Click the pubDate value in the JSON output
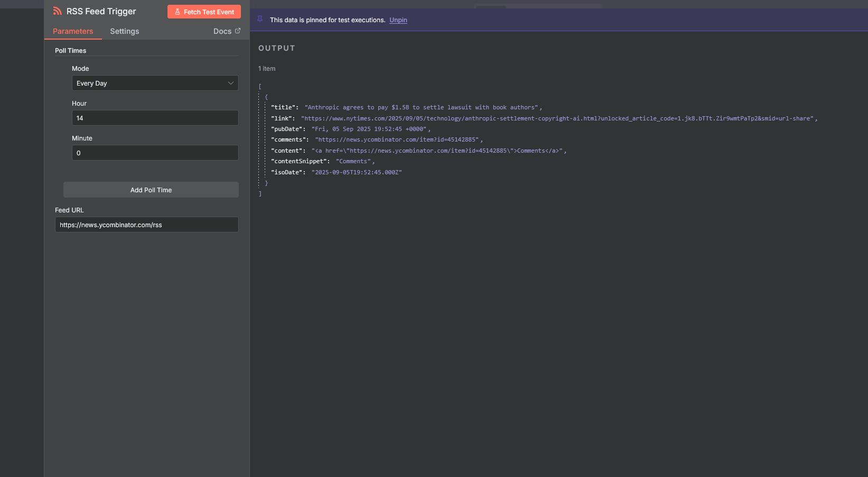Screen dimensions: 868x477 pyautogui.click(x=369, y=129)
